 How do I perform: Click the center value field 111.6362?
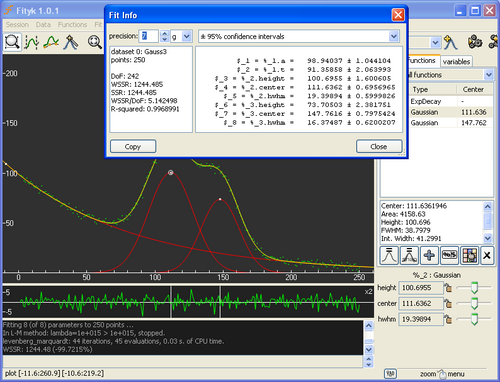click(x=421, y=303)
